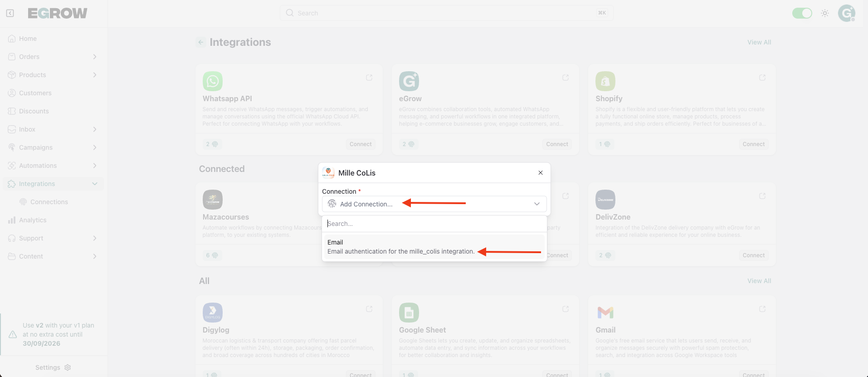Click the Mazacourses connections count badge
Screen dimensions: 868x377
212,255
